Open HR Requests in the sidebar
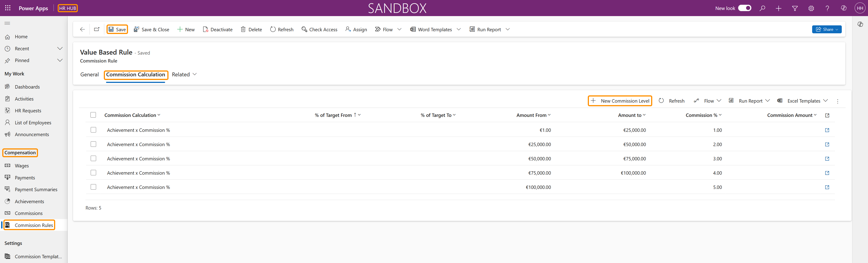 click(28, 111)
